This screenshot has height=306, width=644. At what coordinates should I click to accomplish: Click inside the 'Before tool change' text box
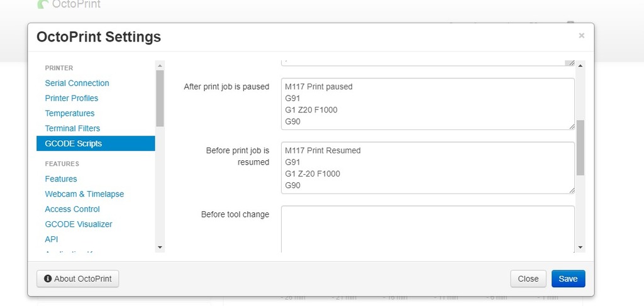tap(428, 229)
